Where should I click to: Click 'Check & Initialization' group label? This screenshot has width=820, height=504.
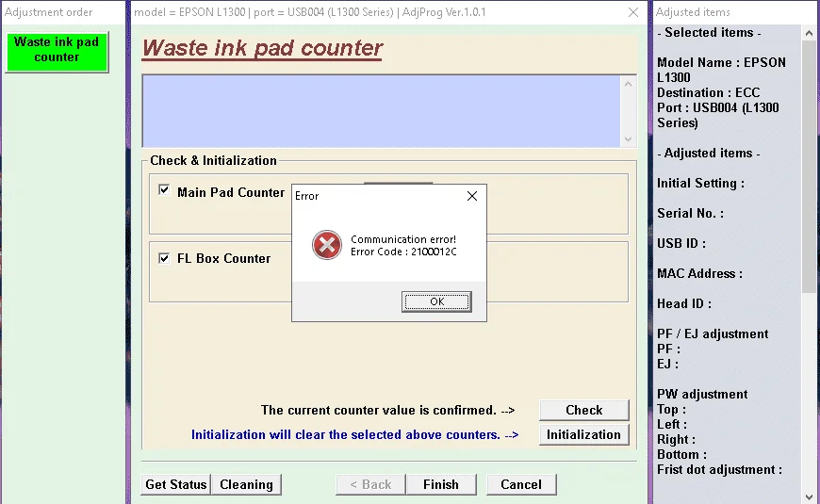213,160
